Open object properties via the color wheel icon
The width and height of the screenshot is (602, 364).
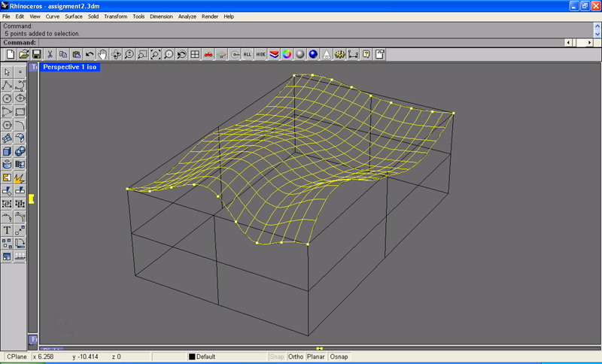point(287,54)
